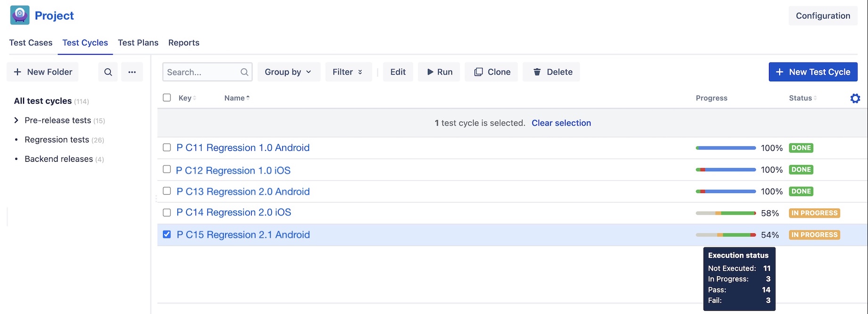This screenshot has height=314, width=868.
Task: Click the Delete button
Action: [x=551, y=72]
